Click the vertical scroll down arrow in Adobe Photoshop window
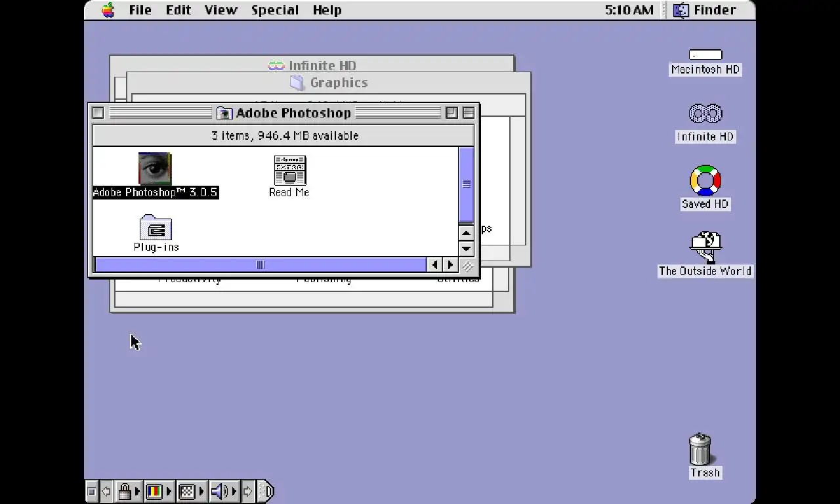The width and height of the screenshot is (840, 504). (x=466, y=248)
